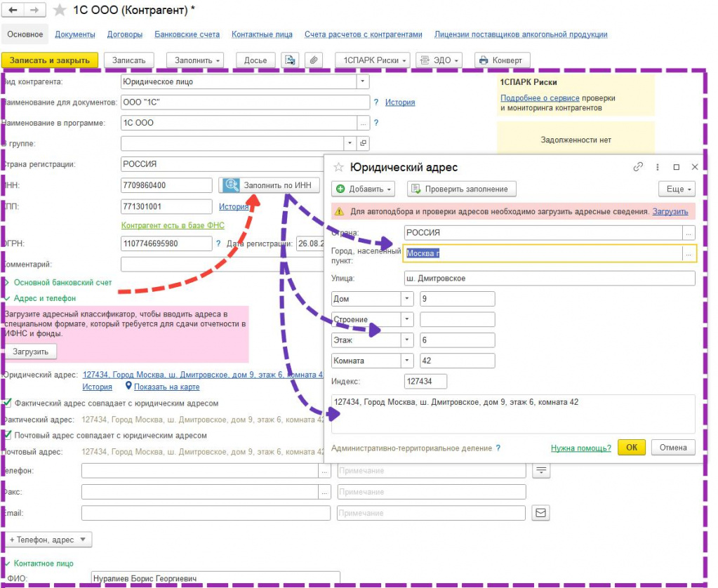
Task: Click the Подробнее о сервисе link
Action: [x=540, y=98]
